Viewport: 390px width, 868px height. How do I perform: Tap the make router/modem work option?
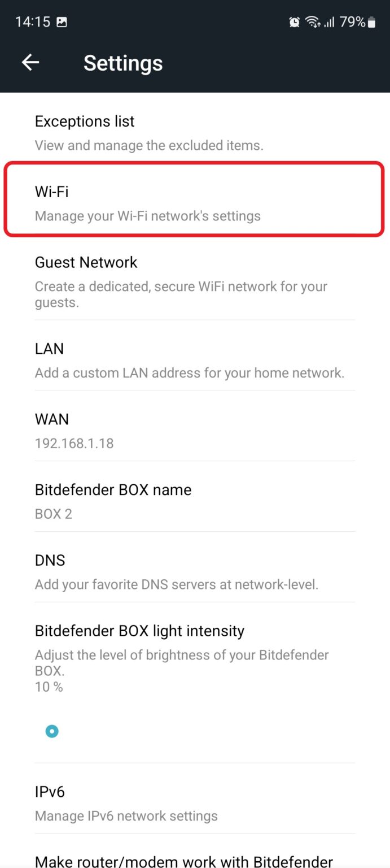pyautogui.click(x=195, y=860)
